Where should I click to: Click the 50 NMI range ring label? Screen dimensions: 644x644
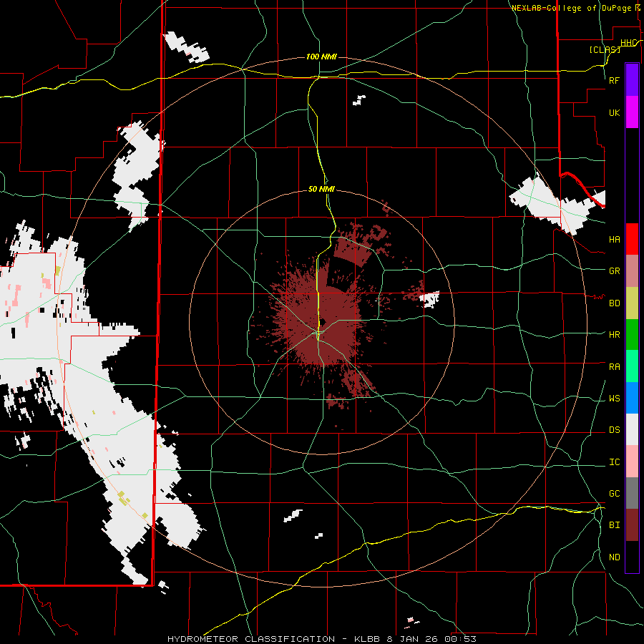click(321, 189)
